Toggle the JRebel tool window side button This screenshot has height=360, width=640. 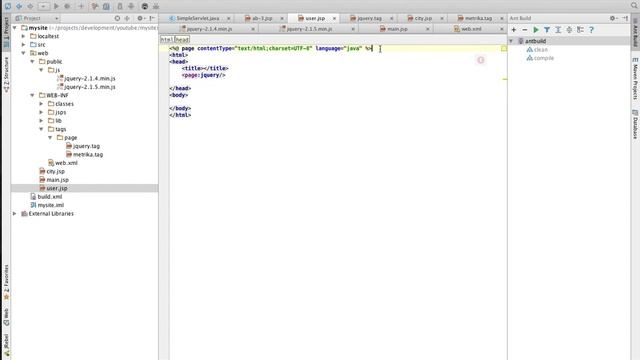coord(6,346)
